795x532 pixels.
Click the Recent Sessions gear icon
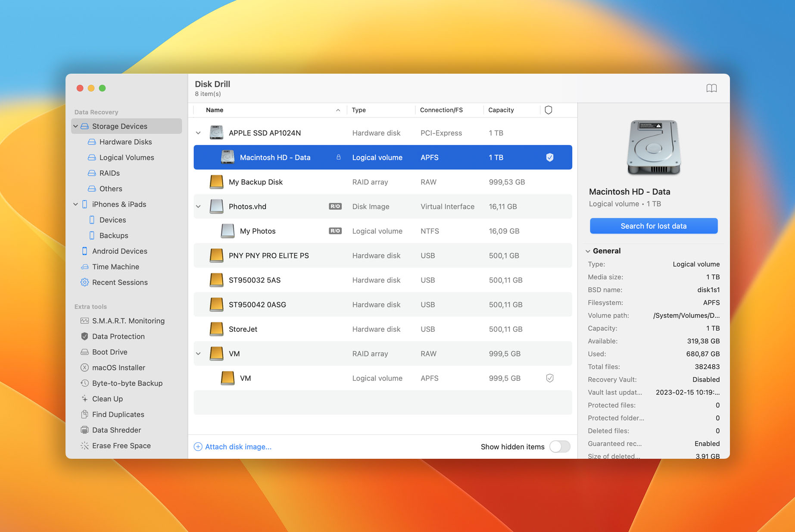(84, 282)
